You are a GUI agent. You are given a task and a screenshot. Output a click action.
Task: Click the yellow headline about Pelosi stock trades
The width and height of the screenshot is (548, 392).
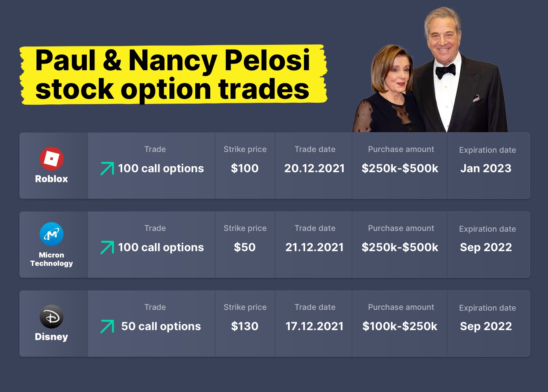[x=173, y=75]
